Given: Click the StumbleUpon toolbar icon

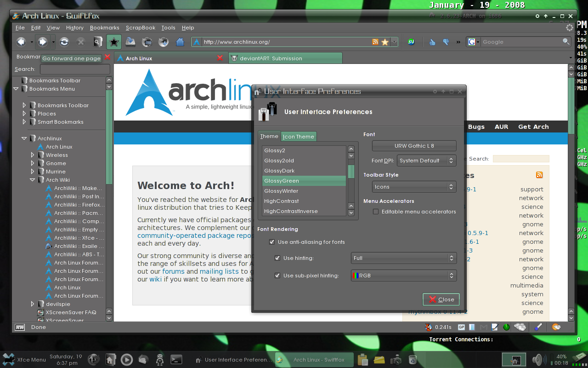Looking at the screenshot, I should click(x=412, y=42).
